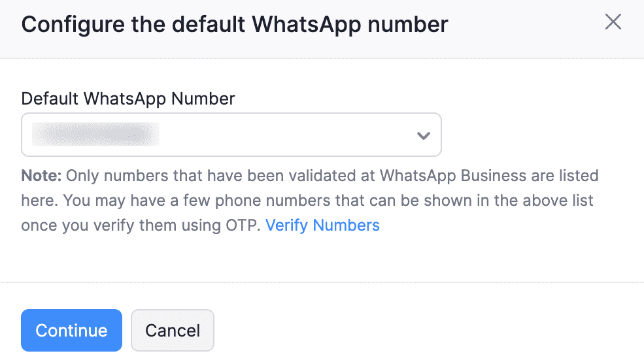Confirm the default number with Continue
The height and width of the screenshot is (364, 644).
pyautogui.click(x=71, y=330)
